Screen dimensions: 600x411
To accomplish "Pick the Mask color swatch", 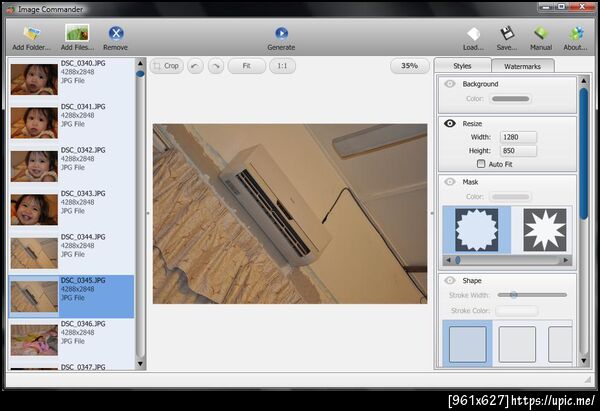I will pos(511,197).
